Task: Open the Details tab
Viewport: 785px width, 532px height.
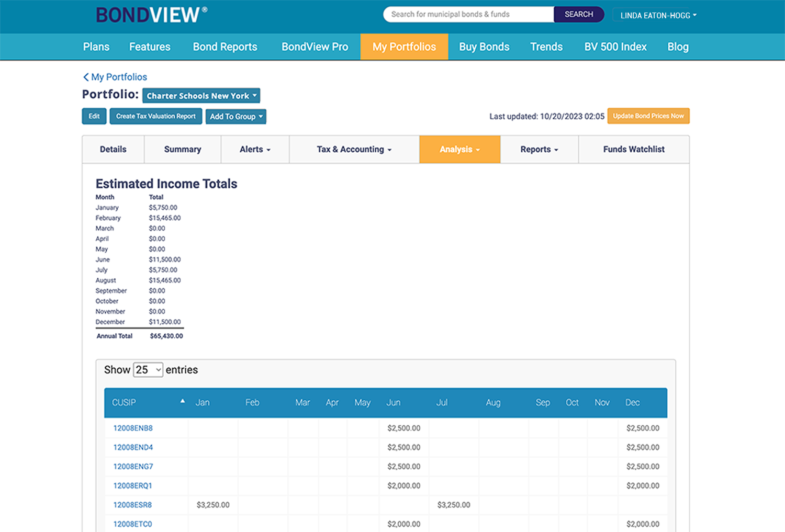Action: coord(113,149)
